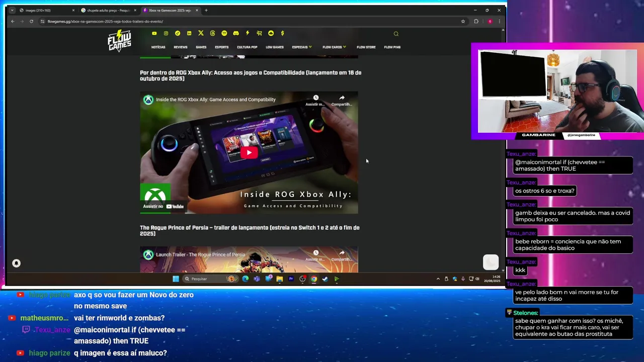
Task: Click Assistir mais tarde on Prince of Persia video
Action: [315, 255]
